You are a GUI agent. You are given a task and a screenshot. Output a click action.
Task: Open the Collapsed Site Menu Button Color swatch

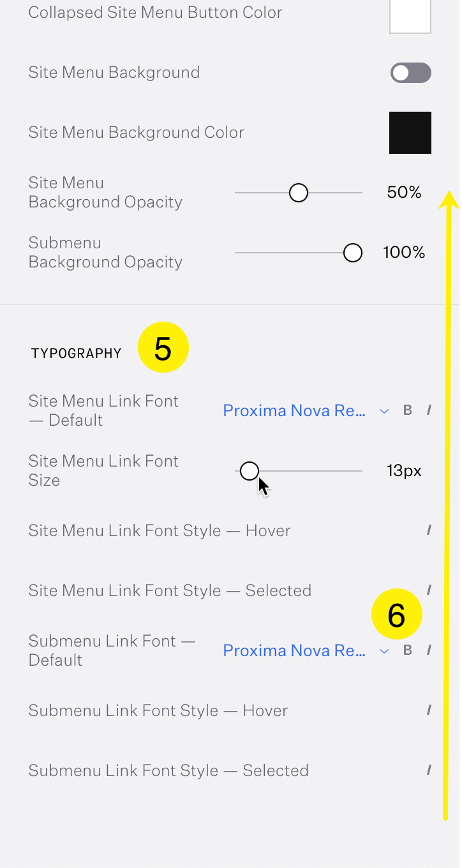410,15
